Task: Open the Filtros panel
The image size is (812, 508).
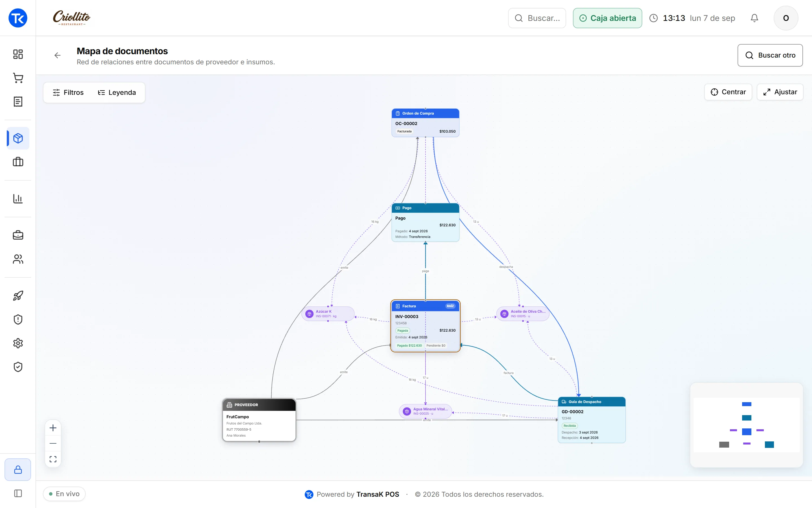Action: pyautogui.click(x=68, y=92)
